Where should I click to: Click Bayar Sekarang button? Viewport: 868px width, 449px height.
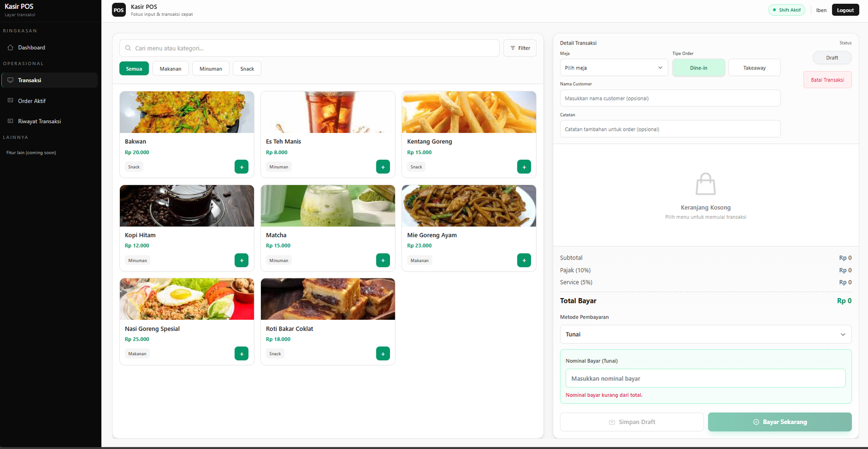tap(780, 422)
